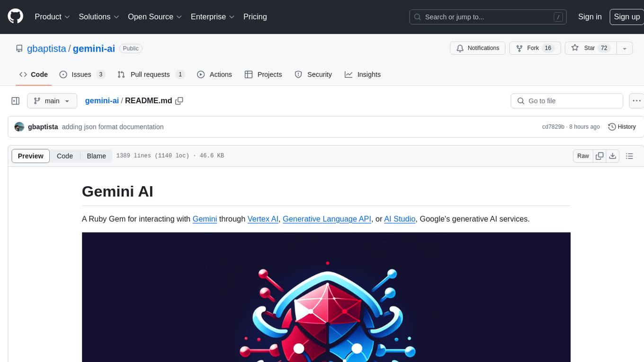Expand the Open Source menu
This screenshot has height=362, width=644.
[x=155, y=17]
